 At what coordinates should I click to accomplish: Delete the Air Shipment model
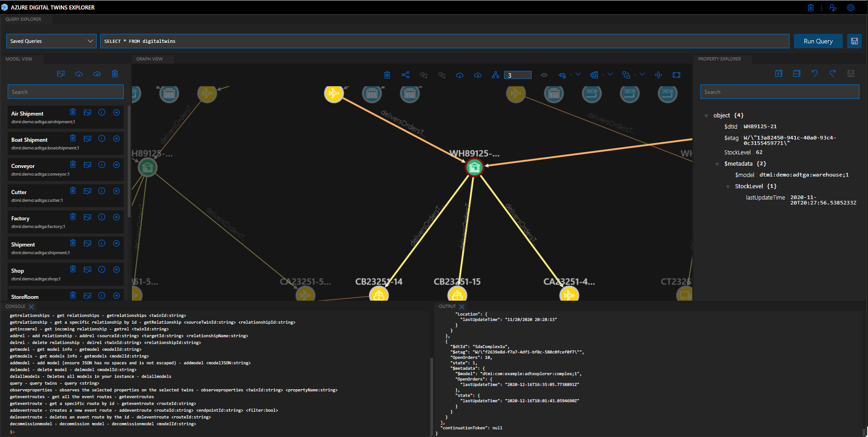pyautogui.click(x=73, y=112)
